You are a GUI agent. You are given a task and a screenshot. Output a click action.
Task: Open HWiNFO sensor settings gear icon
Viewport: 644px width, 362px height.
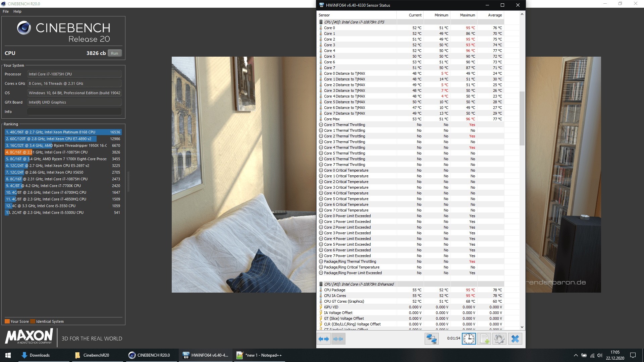pos(499,339)
